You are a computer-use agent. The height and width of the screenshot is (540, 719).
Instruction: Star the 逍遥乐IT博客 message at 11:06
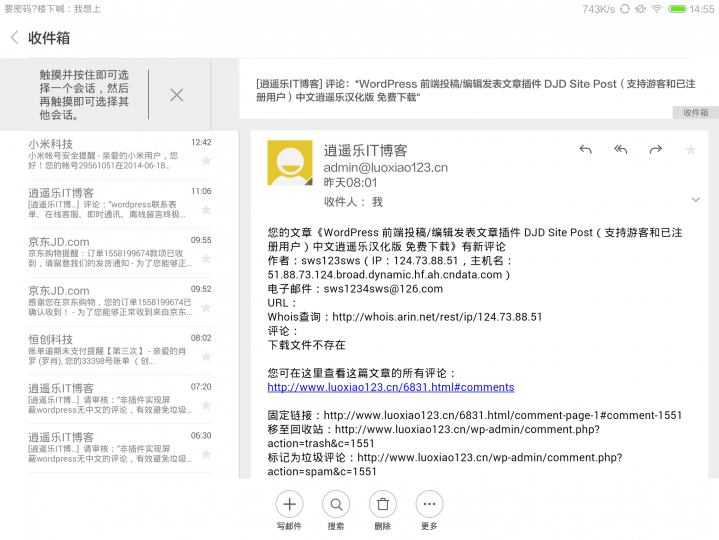[206, 209]
